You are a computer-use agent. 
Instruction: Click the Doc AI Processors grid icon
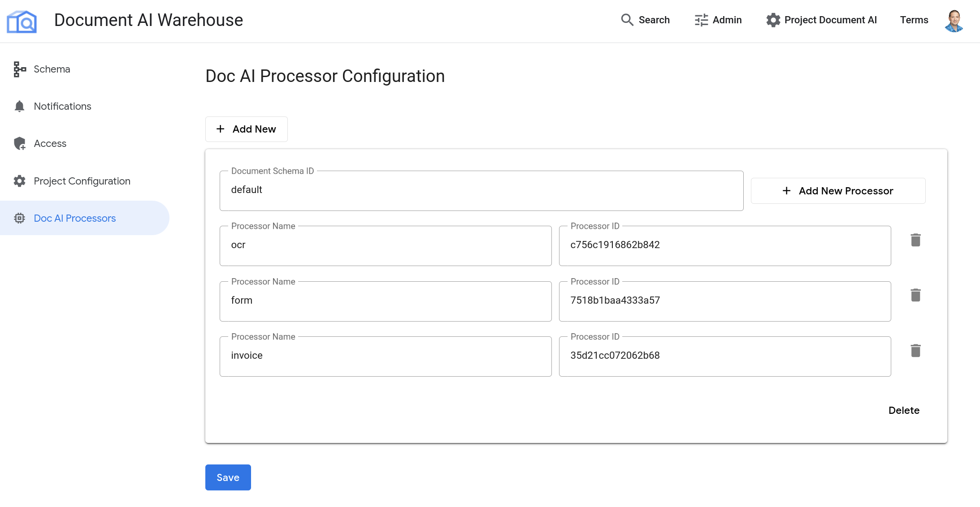click(19, 218)
